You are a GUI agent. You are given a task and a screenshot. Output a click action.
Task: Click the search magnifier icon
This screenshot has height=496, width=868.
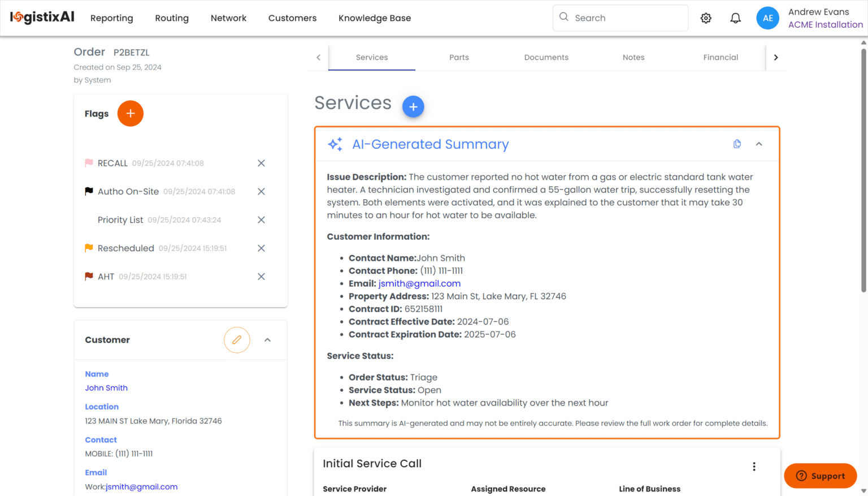[x=563, y=17]
